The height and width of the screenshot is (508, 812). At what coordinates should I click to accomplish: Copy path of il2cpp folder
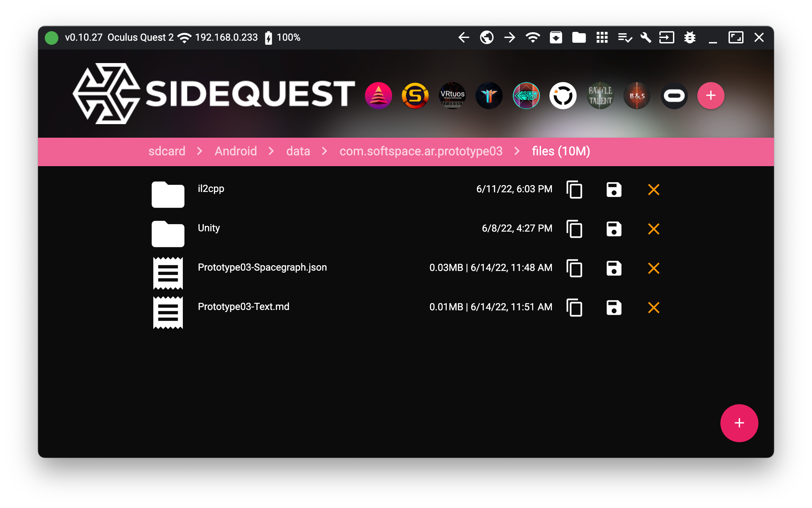pos(574,189)
